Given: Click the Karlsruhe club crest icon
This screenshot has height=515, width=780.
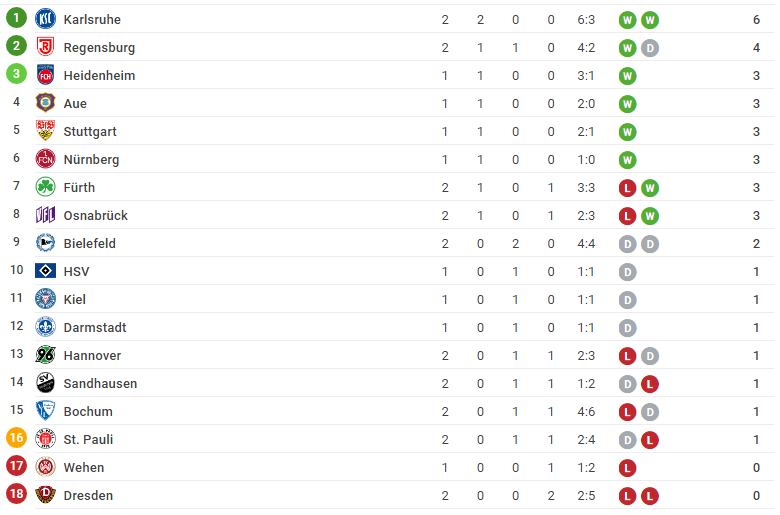Looking at the screenshot, I should point(45,19).
